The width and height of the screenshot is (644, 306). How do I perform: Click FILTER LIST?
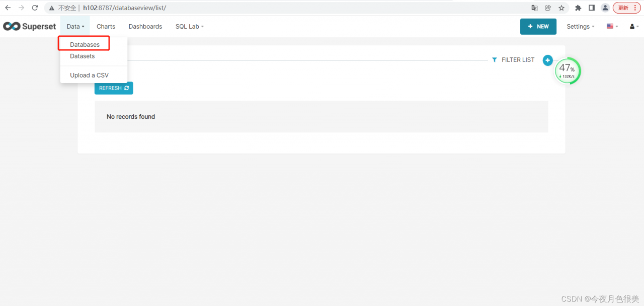513,59
